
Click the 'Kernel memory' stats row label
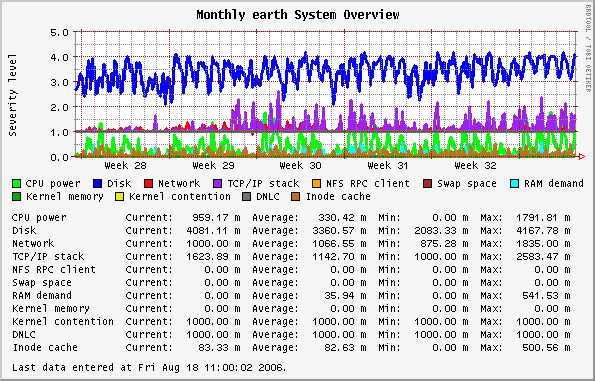click(51, 309)
